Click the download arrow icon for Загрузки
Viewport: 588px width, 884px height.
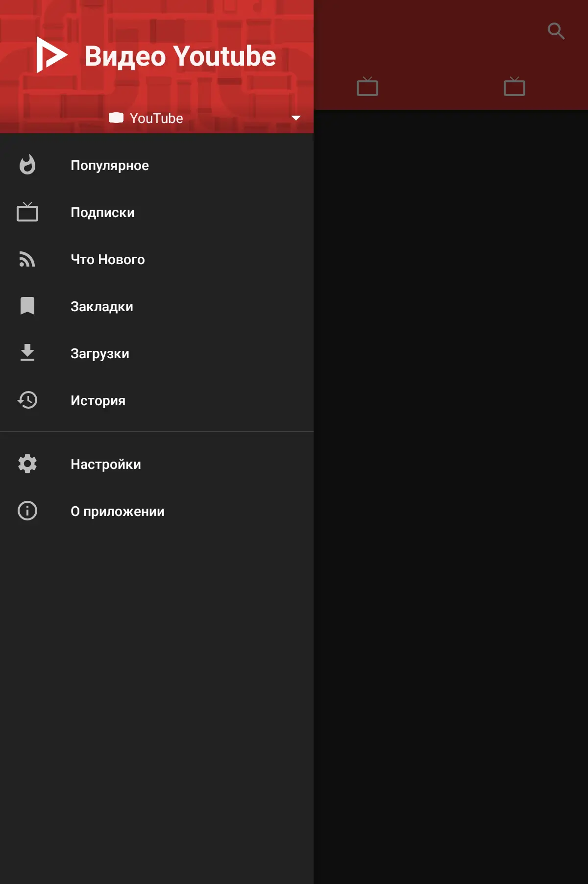click(x=27, y=352)
